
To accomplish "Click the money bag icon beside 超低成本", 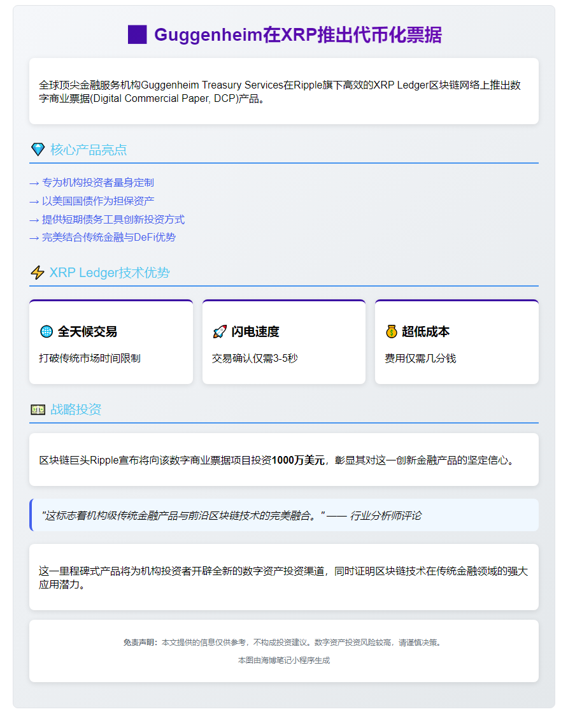I will click(392, 331).
